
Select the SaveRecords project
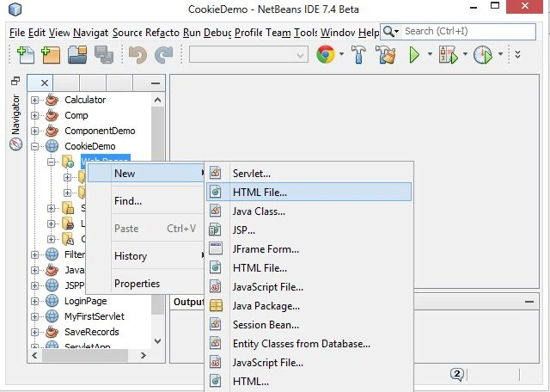point(92,332)
